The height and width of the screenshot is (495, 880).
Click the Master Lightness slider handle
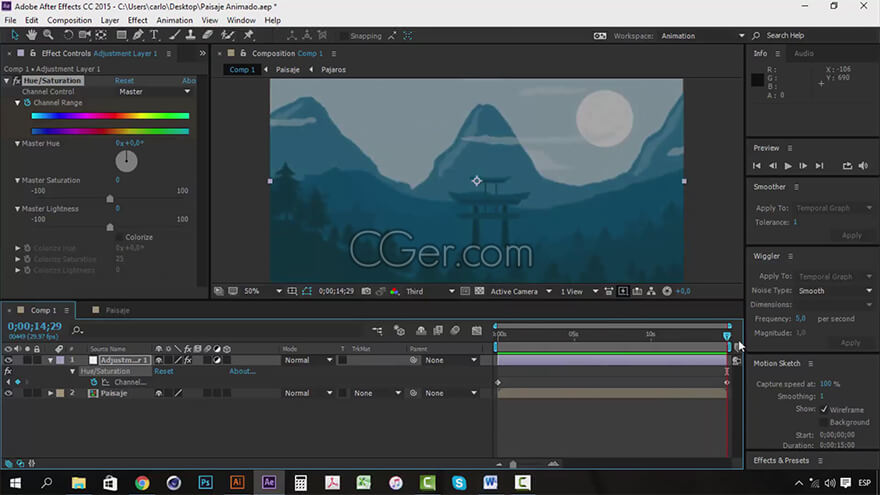pos(110,227)
